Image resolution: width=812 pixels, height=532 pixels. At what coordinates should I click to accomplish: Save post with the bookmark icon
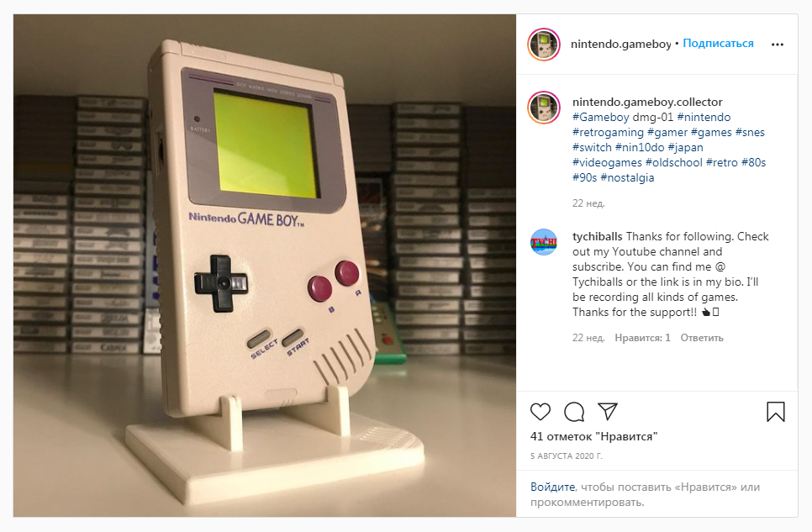775,412
